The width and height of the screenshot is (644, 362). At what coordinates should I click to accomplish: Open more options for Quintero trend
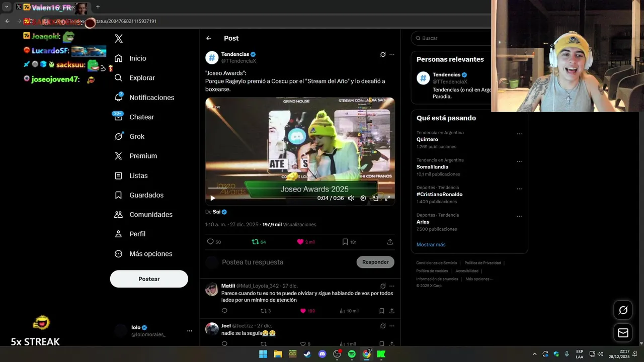[519, 134]
